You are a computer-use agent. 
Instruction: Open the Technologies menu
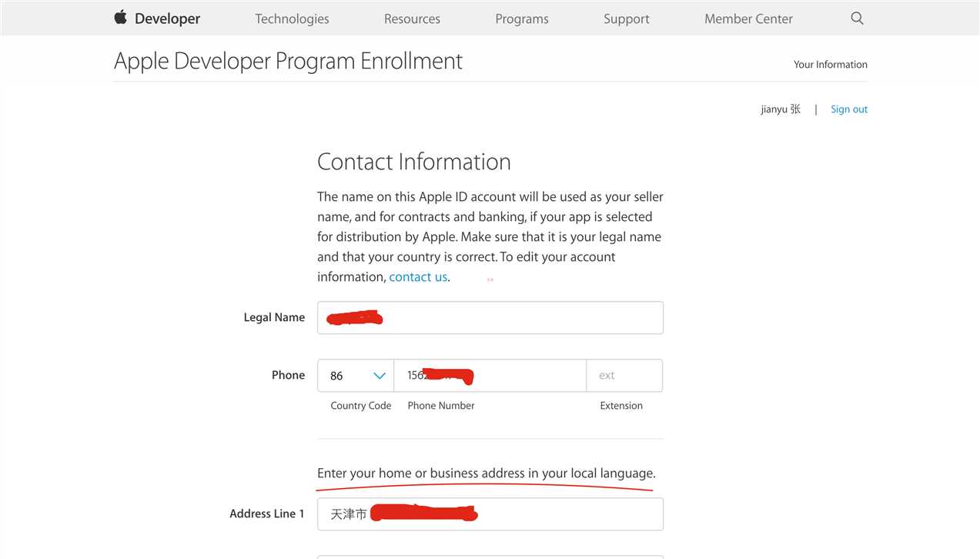pos(292,18)
